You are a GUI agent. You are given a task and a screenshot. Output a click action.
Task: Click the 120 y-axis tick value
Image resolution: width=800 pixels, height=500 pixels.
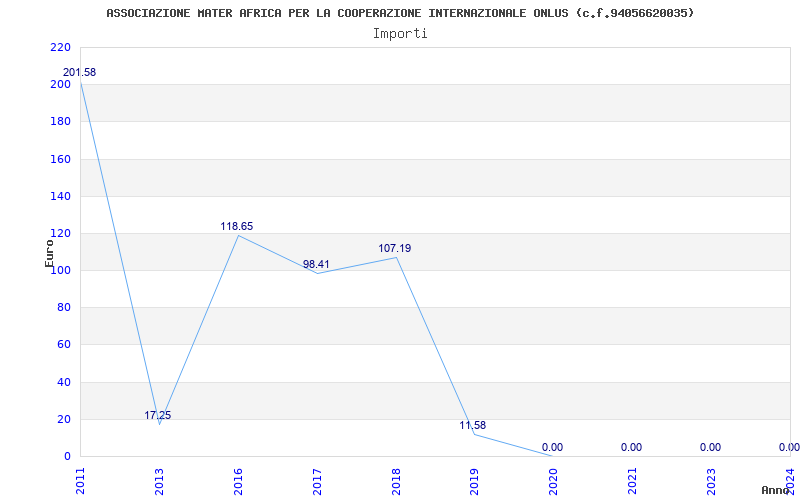[60, 234]
